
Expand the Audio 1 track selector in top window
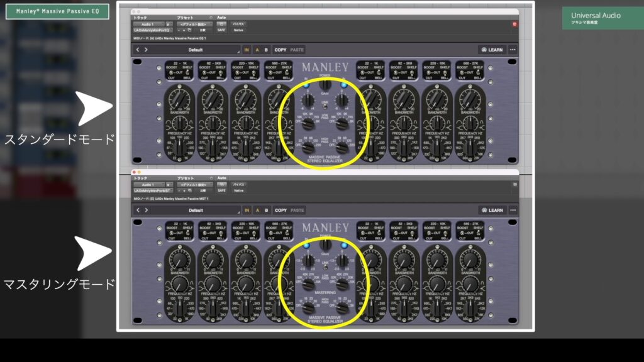(x=169, y=24)
